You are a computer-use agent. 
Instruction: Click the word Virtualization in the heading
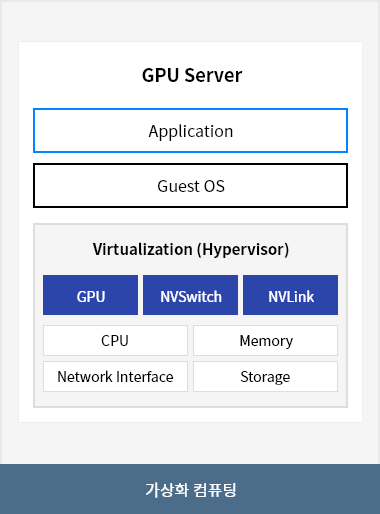[143, 249]
